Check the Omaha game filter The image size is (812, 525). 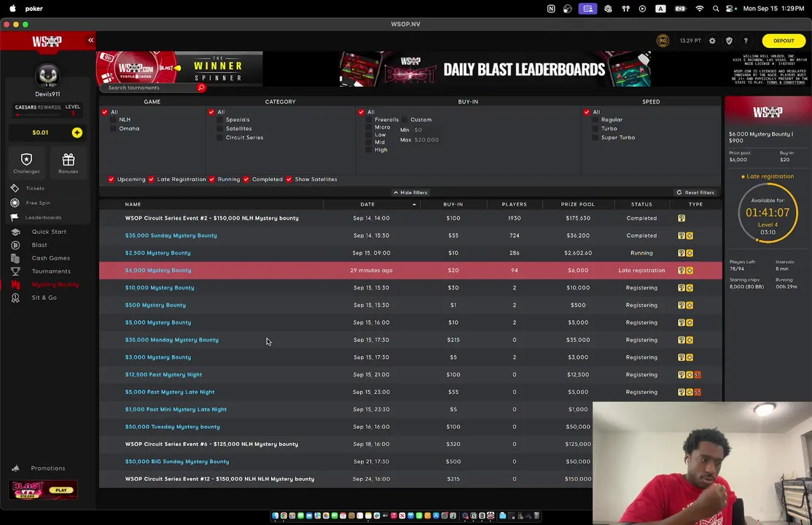(x=113, y=128)
